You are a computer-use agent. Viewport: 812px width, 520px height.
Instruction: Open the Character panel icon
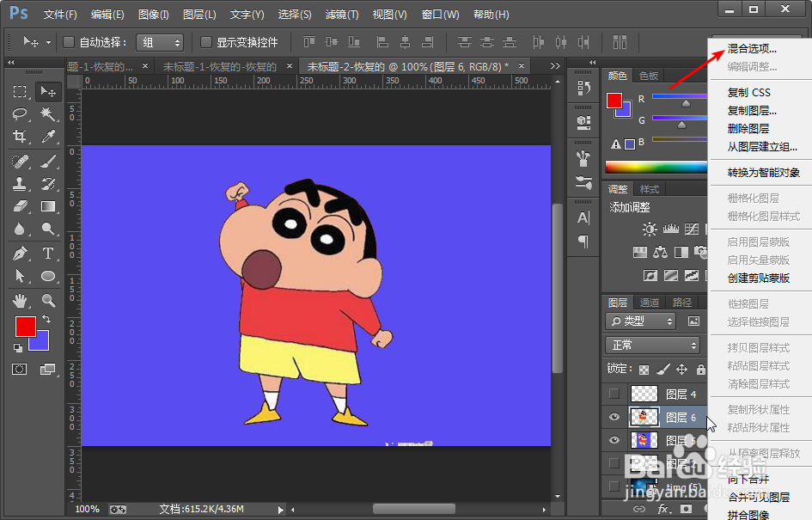583,218
